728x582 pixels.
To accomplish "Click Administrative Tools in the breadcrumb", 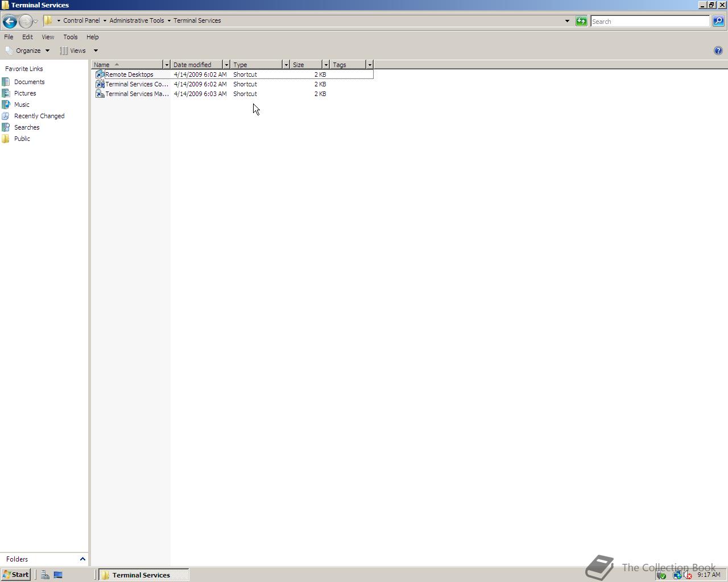I will (x=136, y=20).
